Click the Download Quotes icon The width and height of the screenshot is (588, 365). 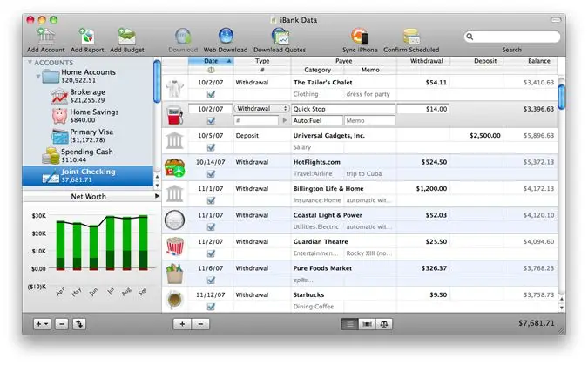280,37
